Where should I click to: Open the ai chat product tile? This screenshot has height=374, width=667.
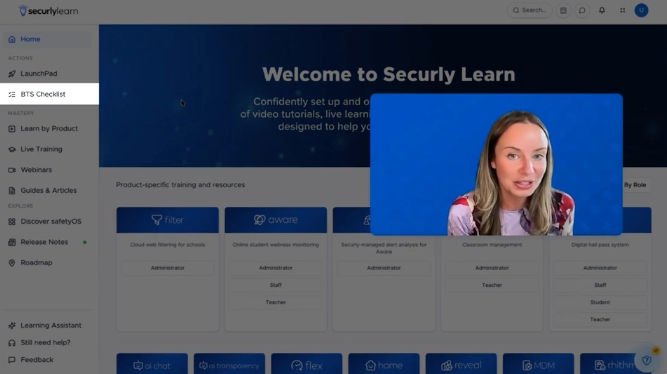tap(152, 364)
